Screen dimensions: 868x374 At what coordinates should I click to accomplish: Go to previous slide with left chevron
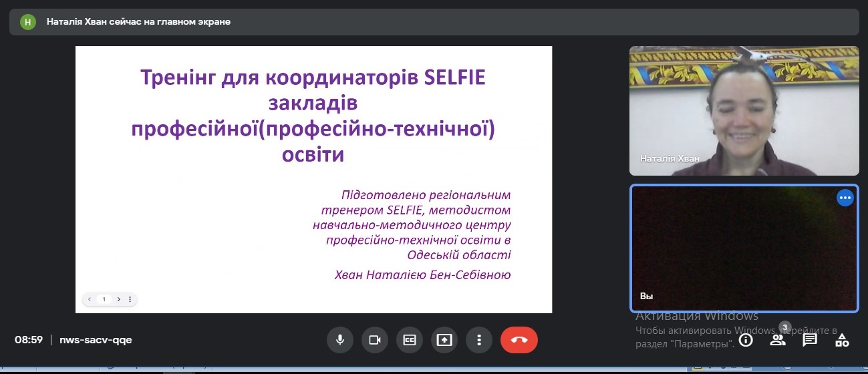click(90, 299)
